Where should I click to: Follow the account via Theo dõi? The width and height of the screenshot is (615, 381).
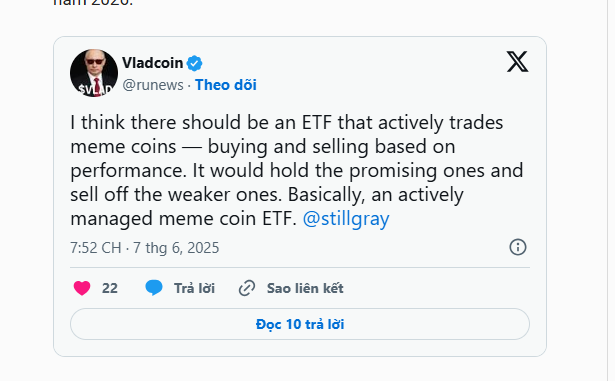[226, 85]
